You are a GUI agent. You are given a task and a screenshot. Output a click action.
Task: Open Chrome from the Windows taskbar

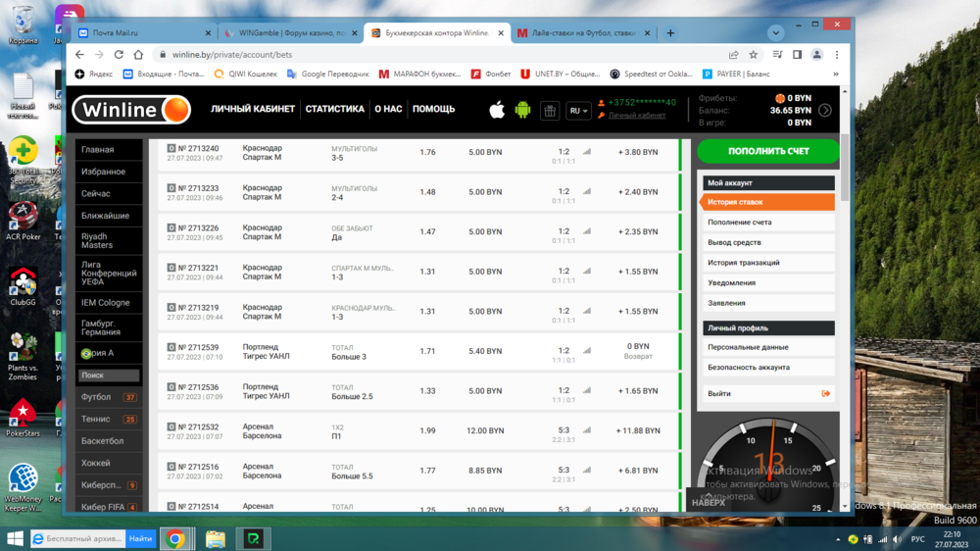point(175,539)
